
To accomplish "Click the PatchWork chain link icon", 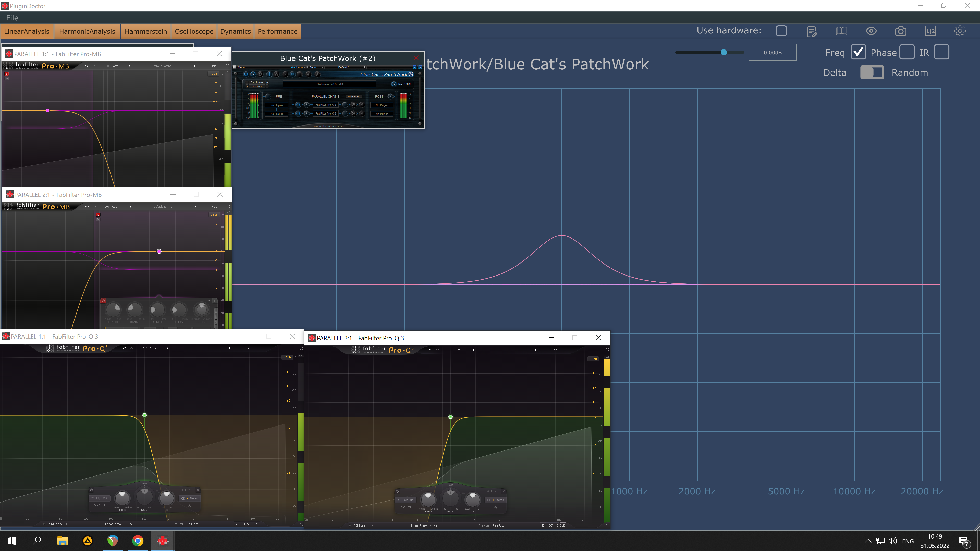I will pos(309,74).
